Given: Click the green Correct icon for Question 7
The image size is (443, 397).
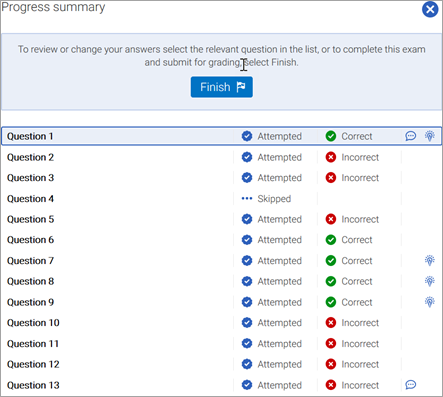Looking at the screenshot, I should [x=331, y=261].
